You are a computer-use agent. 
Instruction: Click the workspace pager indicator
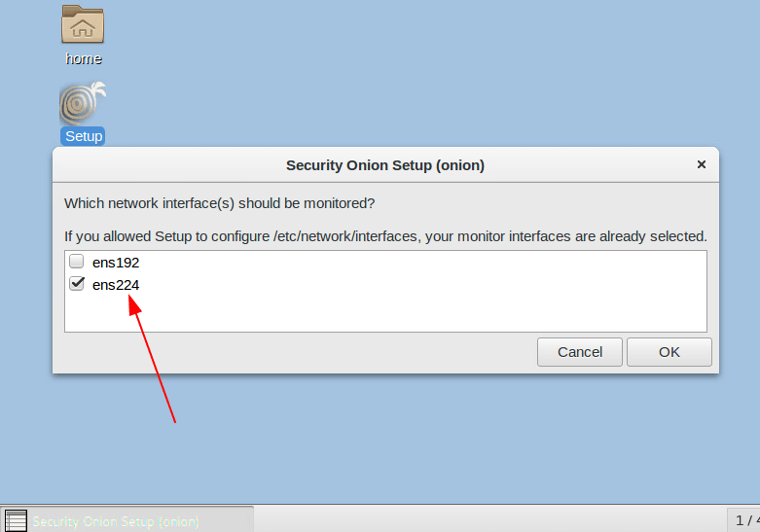[x=744, y=520]
